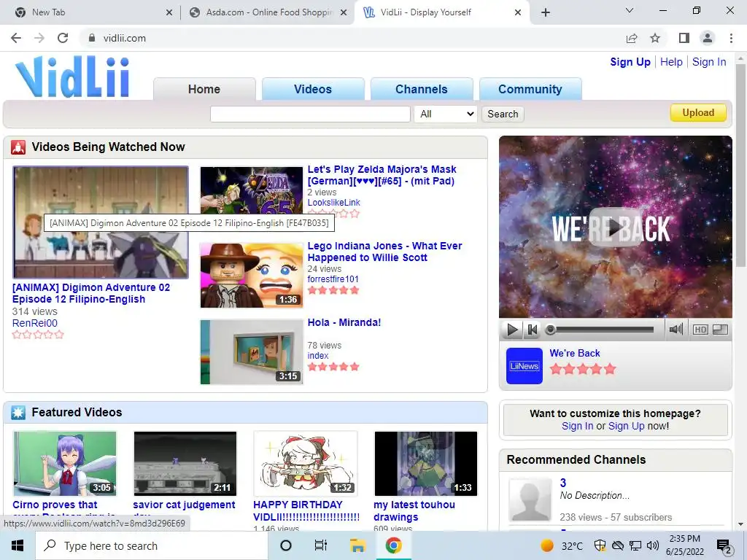The width and height of the screenshot is (747, 560).
Task: Open File Explorer from taskbar
Action: pyautogui.click(x=357, y=545)
